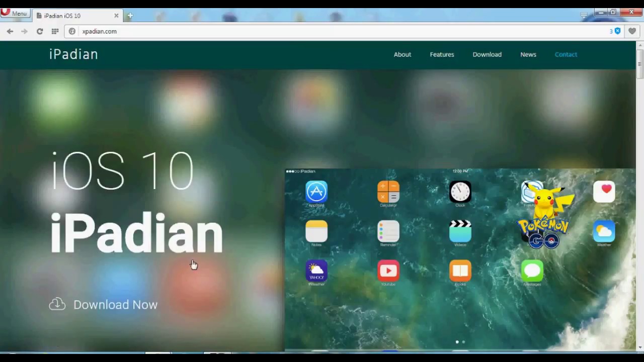Viewport: 644px width, 362px height.
Task: Go forward with the forward arrow
Action: coord(24,31)
